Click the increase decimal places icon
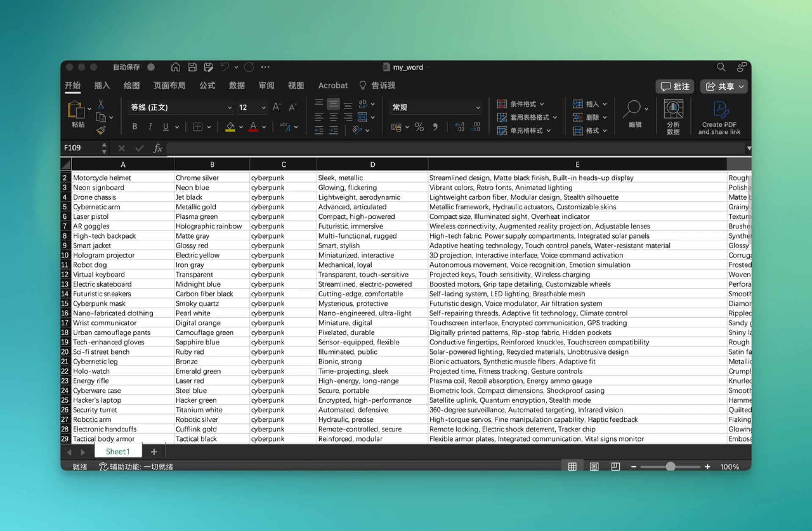 459,127
